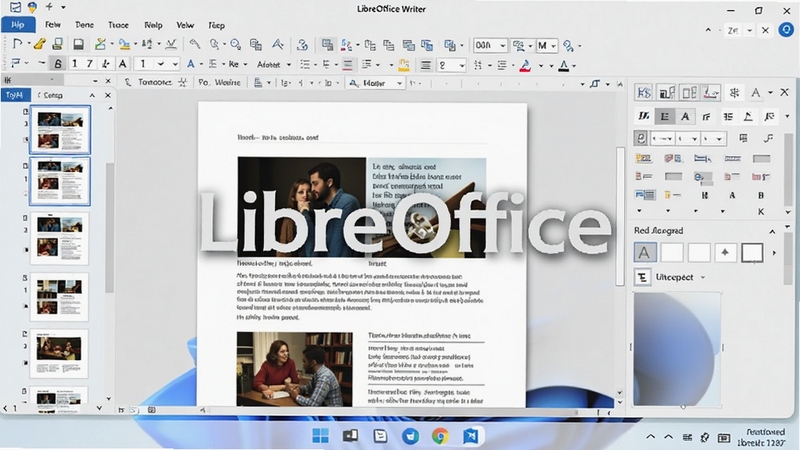
Task: Collapse the "Red Aeogred" section chevron
Action: point(772,231)
